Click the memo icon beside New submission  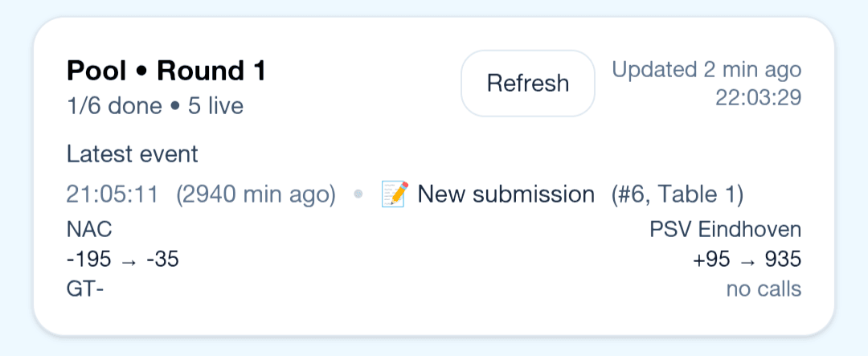click(x=395, y=194)
